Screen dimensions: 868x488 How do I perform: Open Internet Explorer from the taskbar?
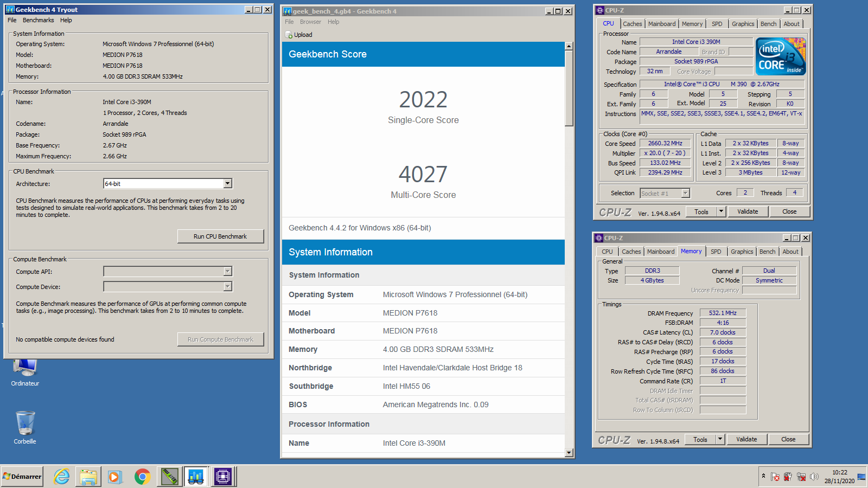pyautogui.click(x=62, y=477)
